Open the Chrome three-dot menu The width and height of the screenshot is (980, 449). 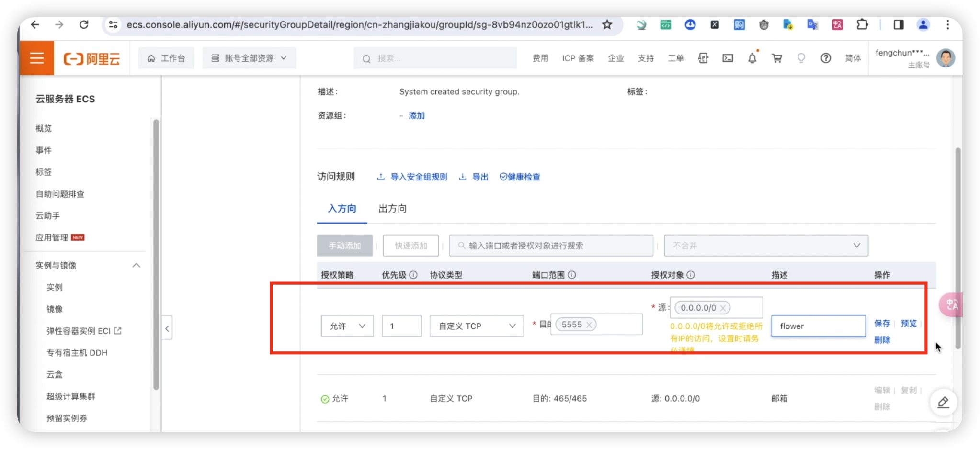pos(947,24)
